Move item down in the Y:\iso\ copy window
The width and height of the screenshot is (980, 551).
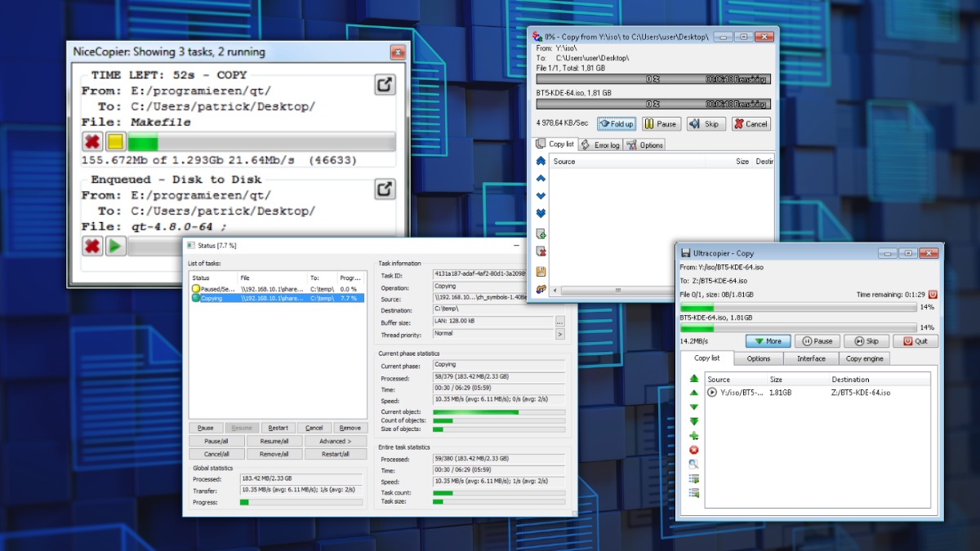[x=541, y=196]
